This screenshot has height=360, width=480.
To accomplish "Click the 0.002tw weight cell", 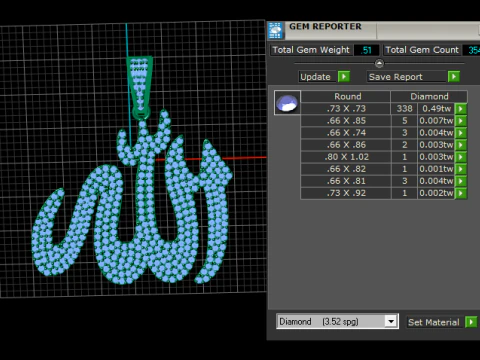I will click(x=436, y=193).
